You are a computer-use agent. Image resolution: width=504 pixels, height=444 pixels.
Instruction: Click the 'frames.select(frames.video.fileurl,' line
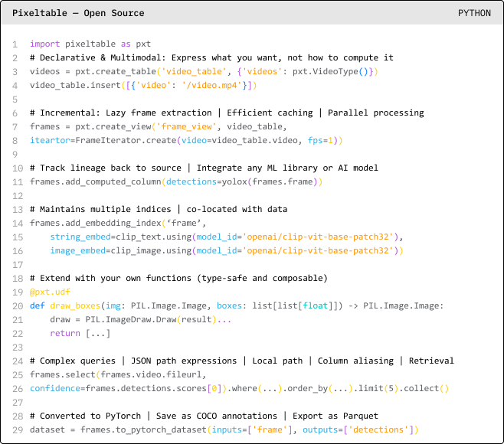tap(118, 375)
